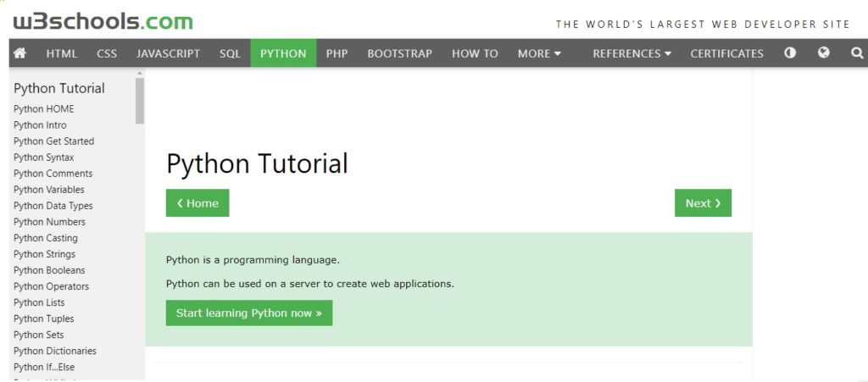Open the BOOTSTRAP menu item
Screen dimensions: 868x382
[x=399, y=53]
